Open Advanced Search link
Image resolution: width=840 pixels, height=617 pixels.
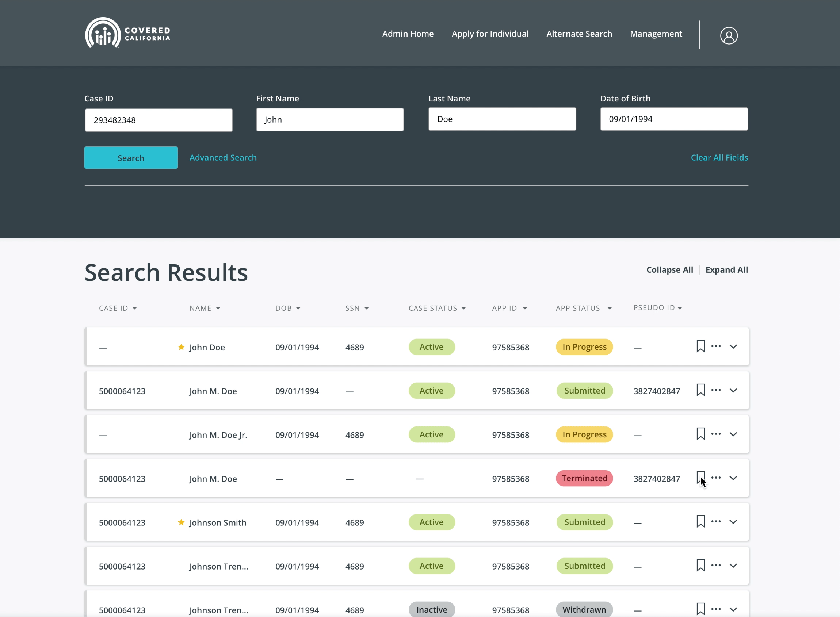coord(223,158)
